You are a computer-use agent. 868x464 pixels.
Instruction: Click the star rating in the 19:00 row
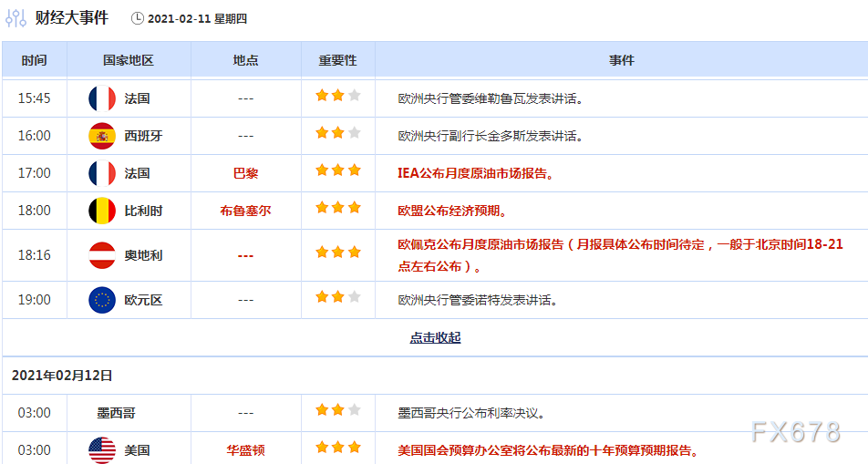(x=338, y=297)
